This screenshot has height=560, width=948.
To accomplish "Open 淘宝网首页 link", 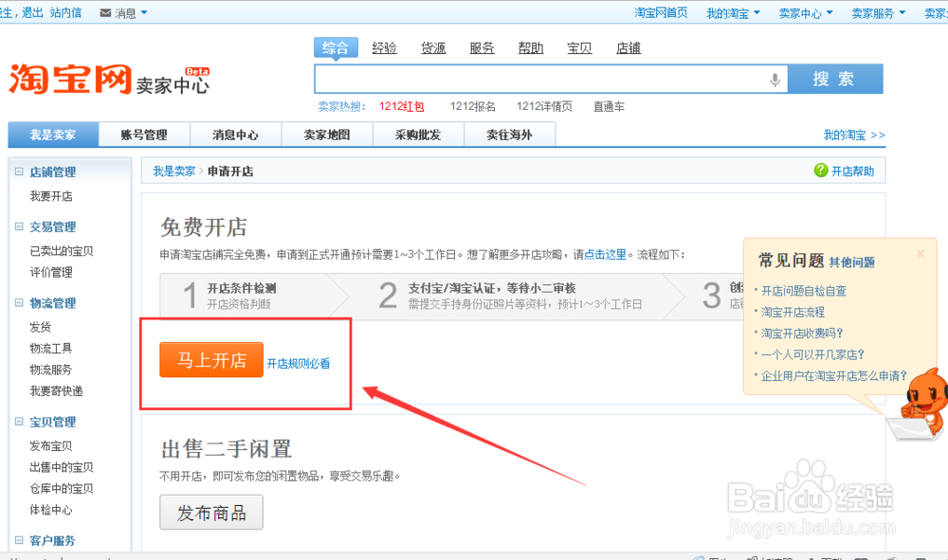I will 661,12.
